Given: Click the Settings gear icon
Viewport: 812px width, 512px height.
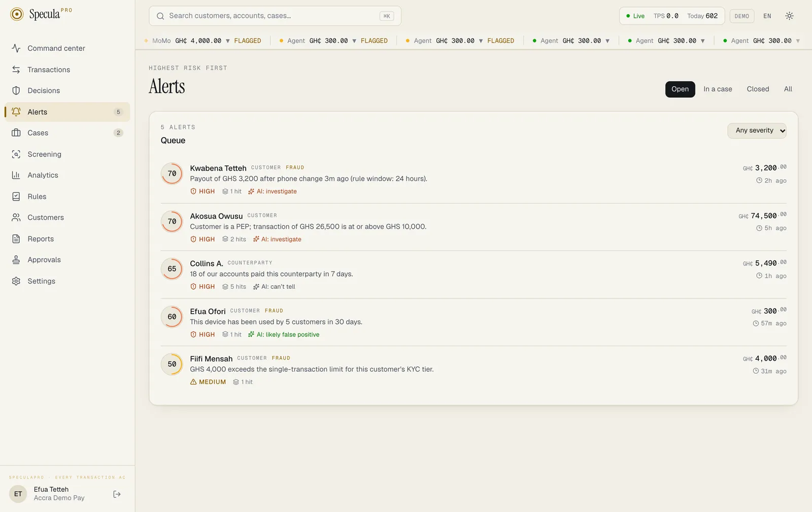Looking at the screenshot, I should pyautogui.click(x=16, y=281).
